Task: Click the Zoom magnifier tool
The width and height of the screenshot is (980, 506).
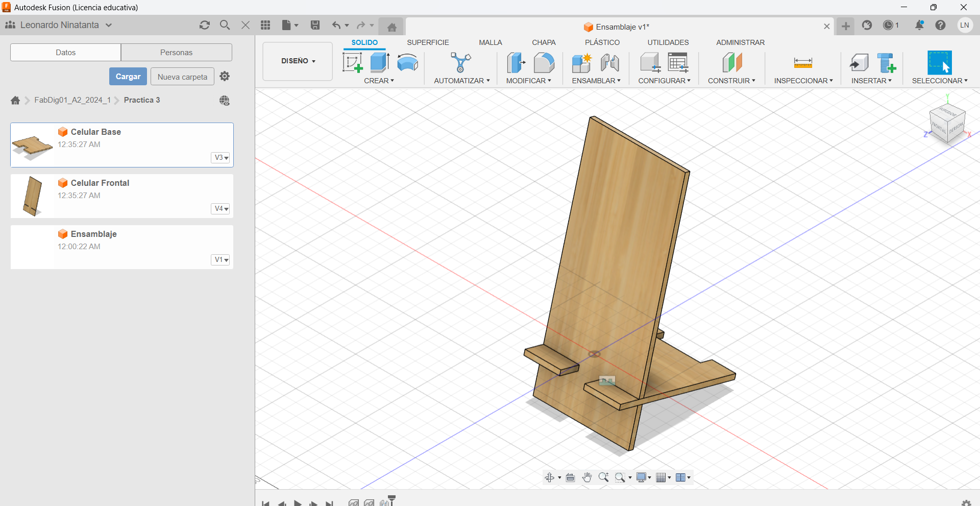Action: [x=603, y=477]
